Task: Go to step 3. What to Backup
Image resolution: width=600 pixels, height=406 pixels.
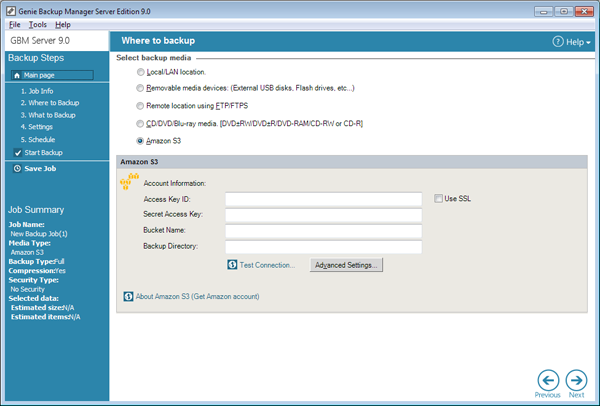Action: [x=48, y=115]
